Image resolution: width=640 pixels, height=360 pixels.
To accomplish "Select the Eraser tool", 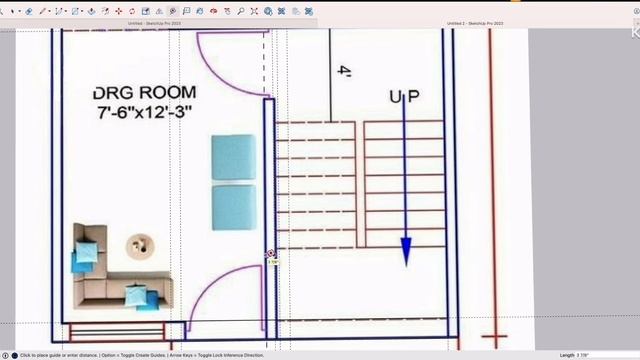I will point(29,11).
